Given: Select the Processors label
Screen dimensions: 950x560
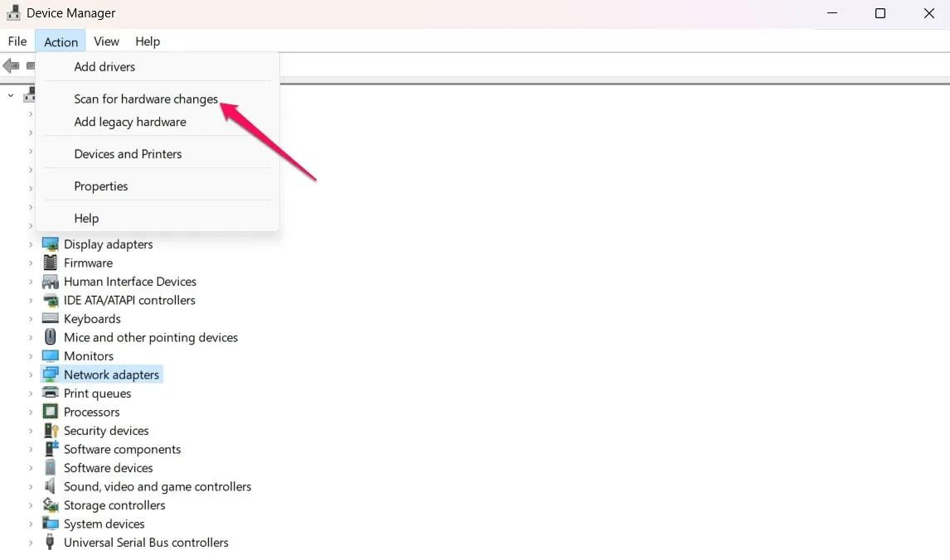Looking at the screenshot, I should [91, 413].
